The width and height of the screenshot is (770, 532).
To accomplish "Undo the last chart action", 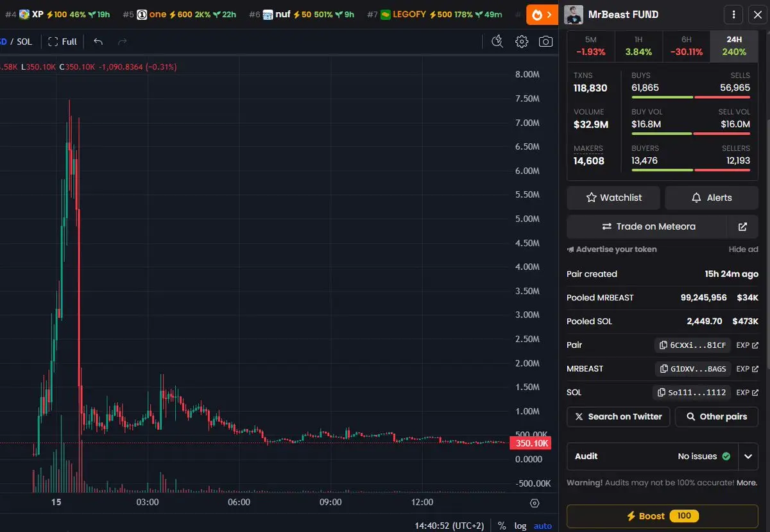I will (98, 42).
